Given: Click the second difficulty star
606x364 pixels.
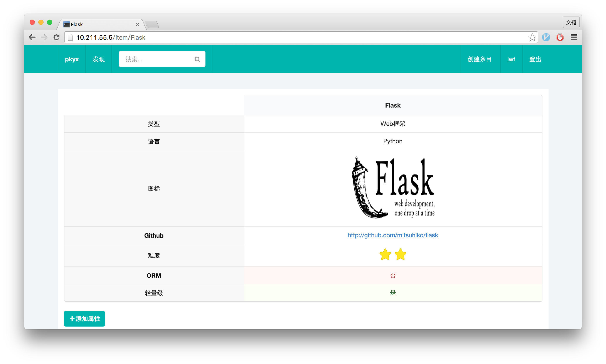Looking at the screenshot, I should (x=400, y=254).
